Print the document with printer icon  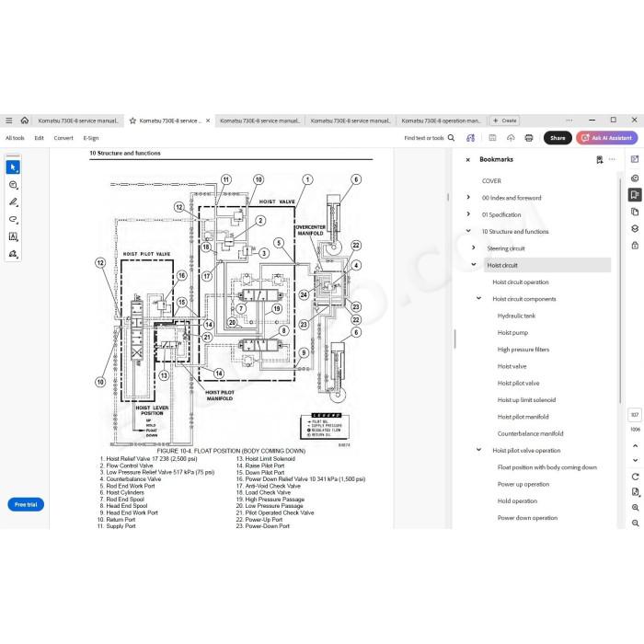pyautogui.click(x=529, y=138)
